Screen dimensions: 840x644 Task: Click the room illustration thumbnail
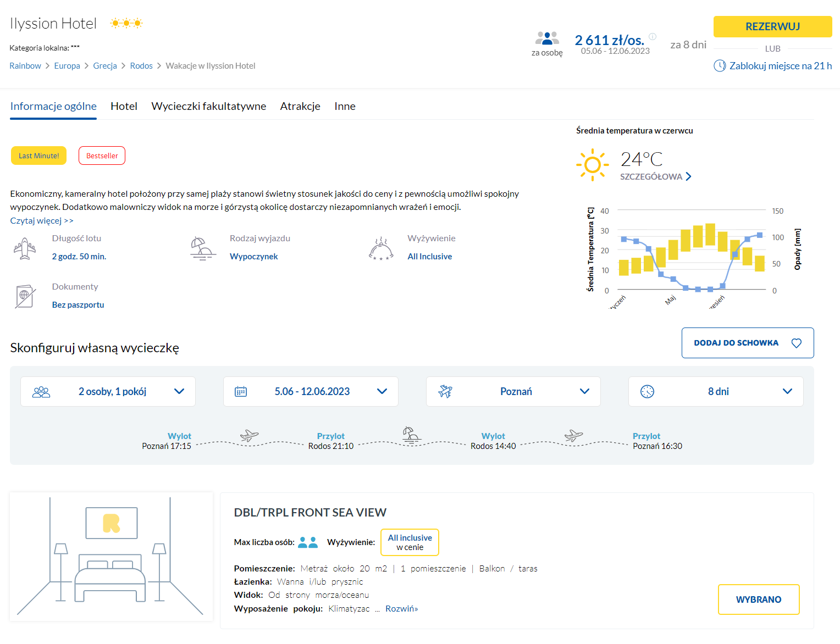(x=111, y=556)
